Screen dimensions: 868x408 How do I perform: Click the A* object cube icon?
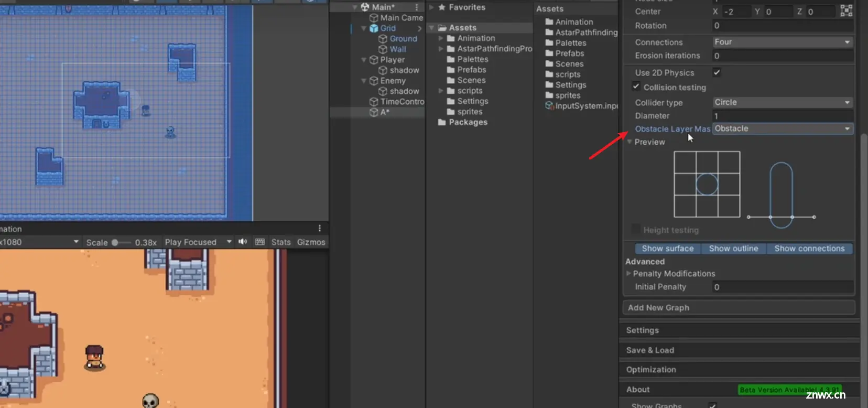coord(374,112)
